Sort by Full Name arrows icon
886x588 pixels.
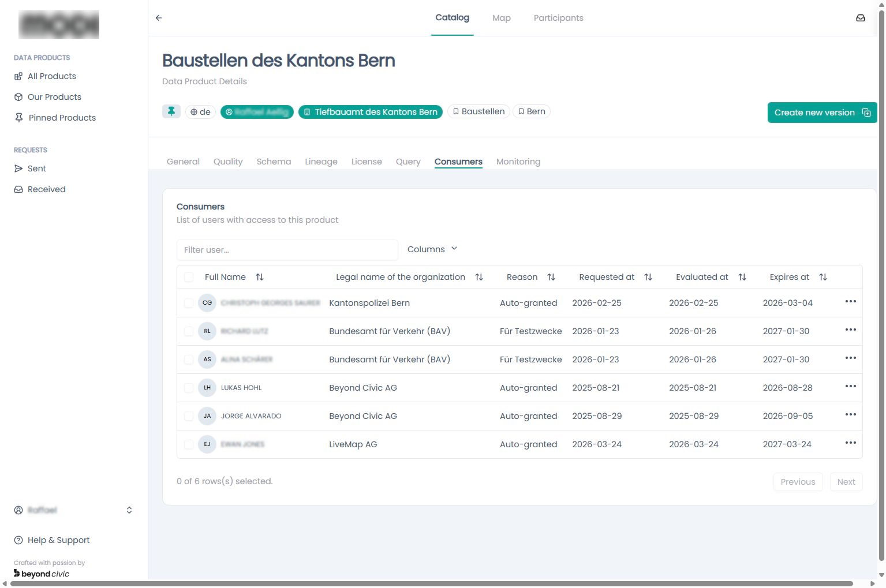pyautogui.click(x=260, y=277)
